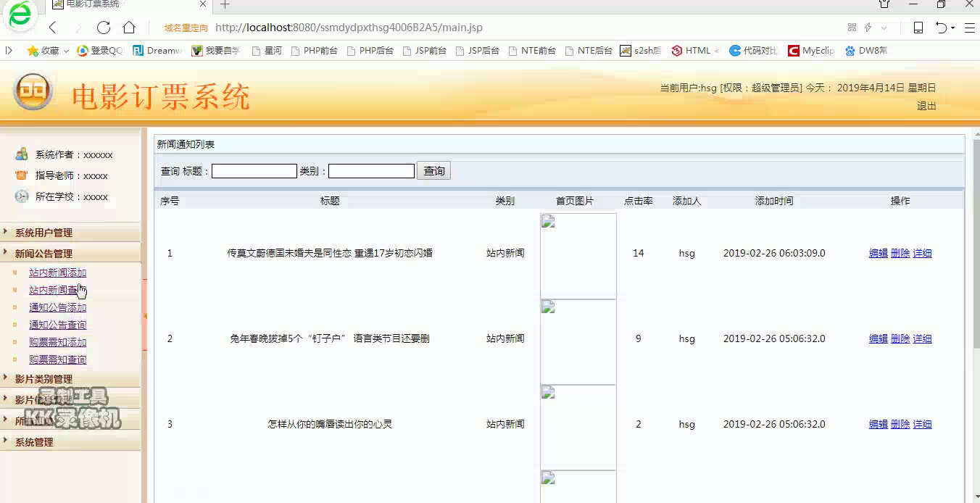Screen dimensions: 980x503
Task: Open s2sh后 bookmark
Action: pos(641,51)
